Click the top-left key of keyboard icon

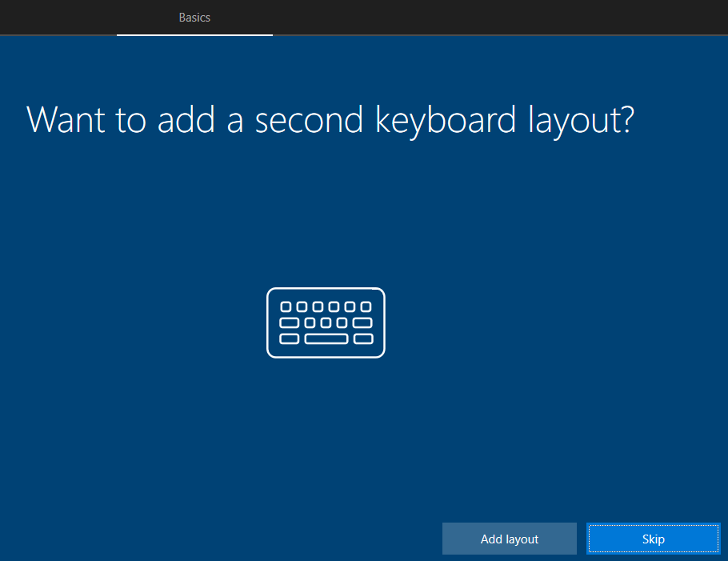(285, 307)
